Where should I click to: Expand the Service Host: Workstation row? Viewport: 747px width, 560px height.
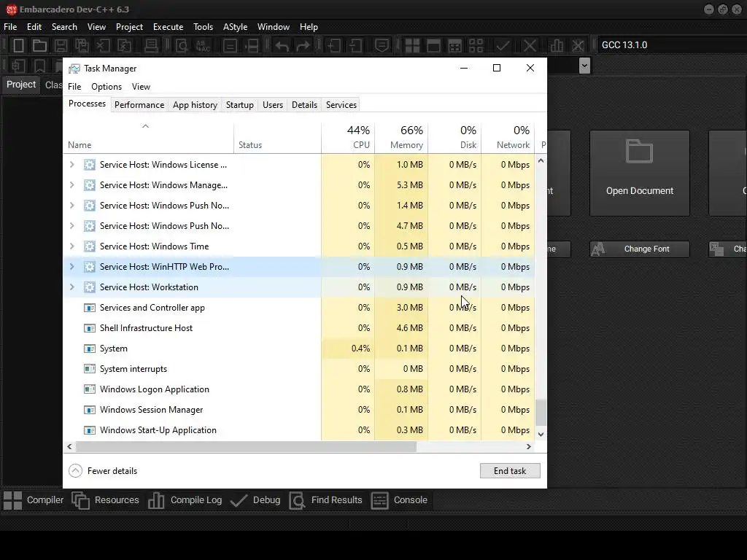72,287
